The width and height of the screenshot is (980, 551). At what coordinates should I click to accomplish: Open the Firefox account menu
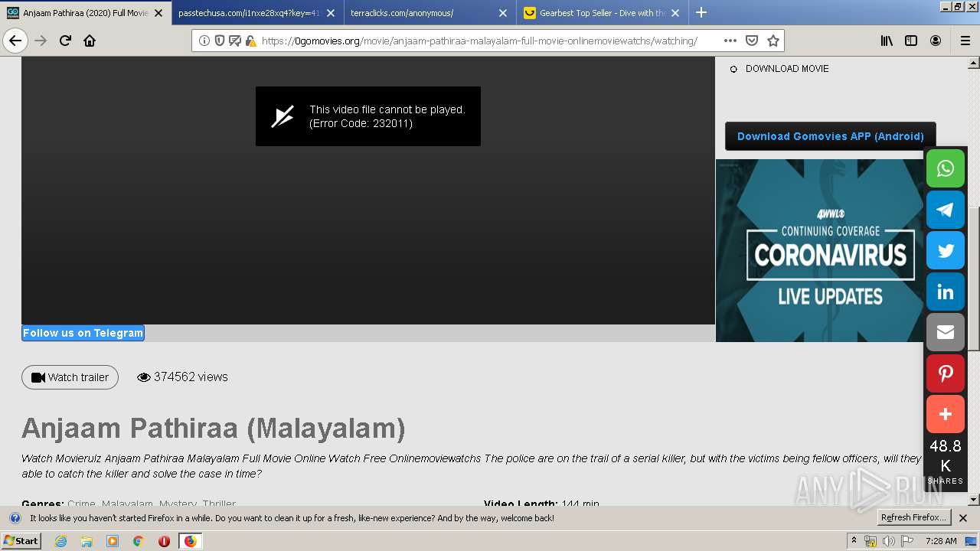(936, 41)
